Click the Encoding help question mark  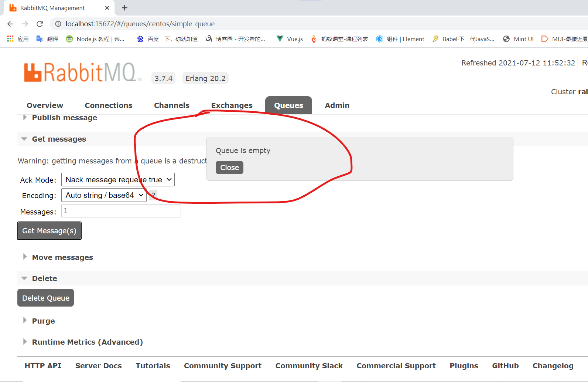pos(153,195)
